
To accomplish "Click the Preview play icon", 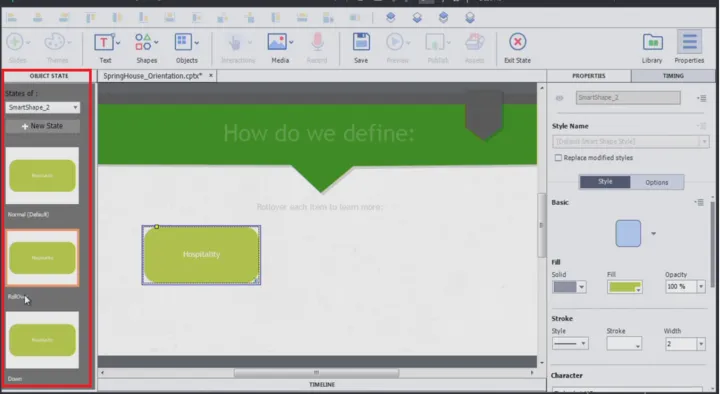I will [394, 42].
